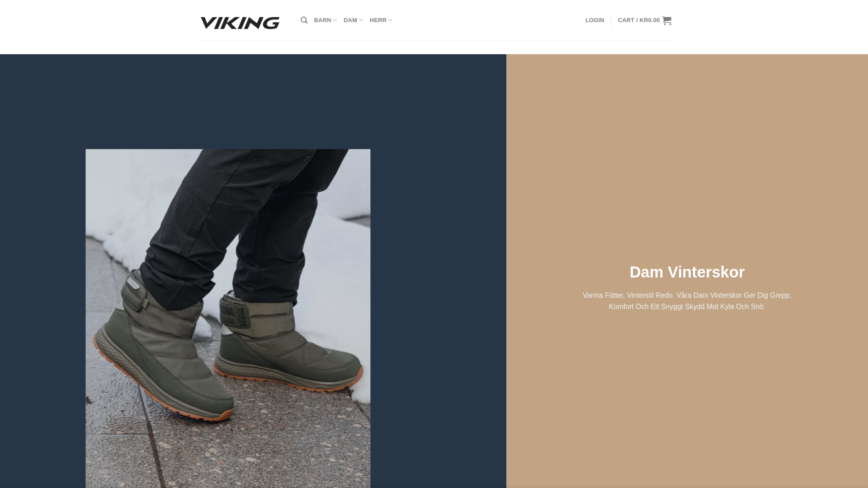Open the DAM category menu

pyautogui.click(x=353, y=20)
